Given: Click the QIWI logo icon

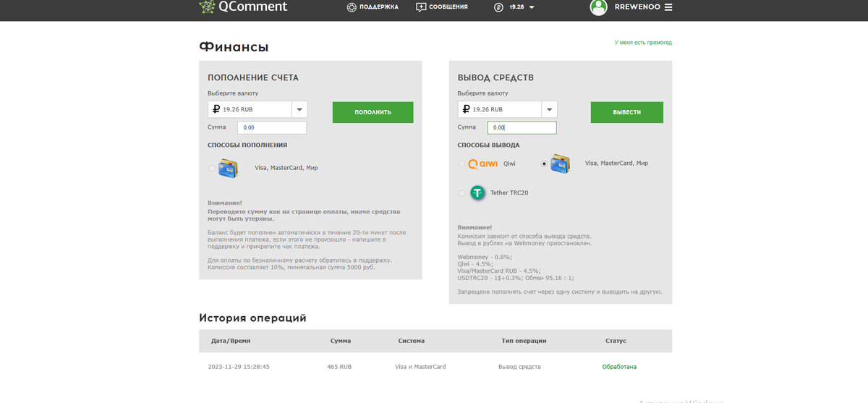Looking at the screenshot, I should pyautogui.click(x=484, y=164).
